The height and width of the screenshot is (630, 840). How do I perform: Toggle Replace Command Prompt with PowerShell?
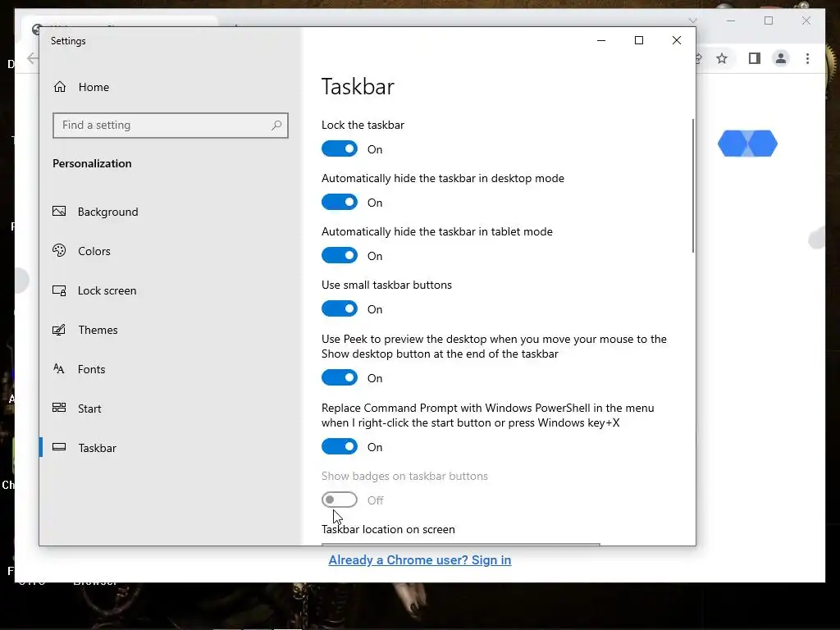click(x=339, y=446)
